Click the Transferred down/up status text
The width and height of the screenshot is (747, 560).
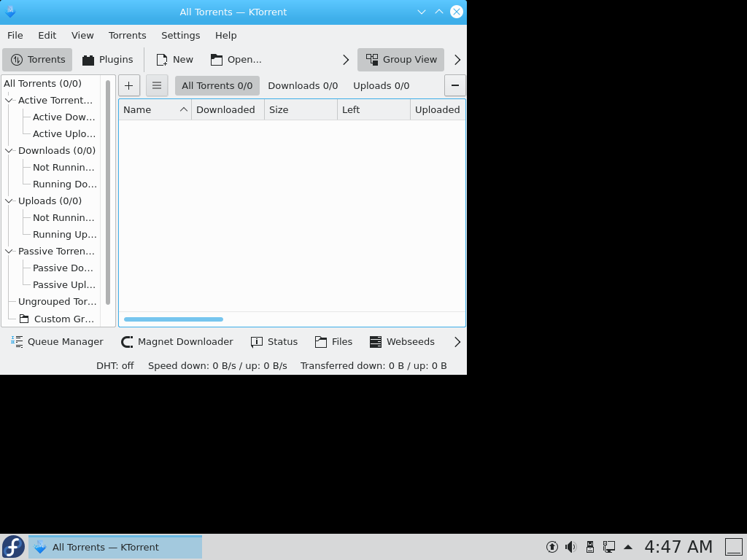coord(373,366)
